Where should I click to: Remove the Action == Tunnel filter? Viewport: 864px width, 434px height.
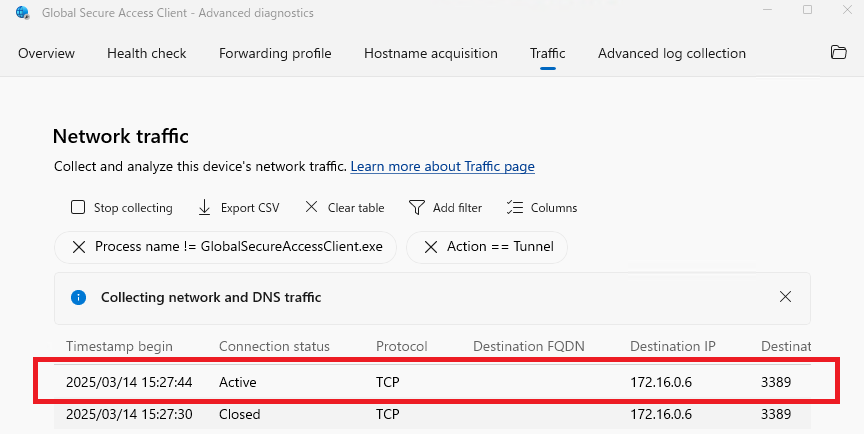click(x=430, y=247)
